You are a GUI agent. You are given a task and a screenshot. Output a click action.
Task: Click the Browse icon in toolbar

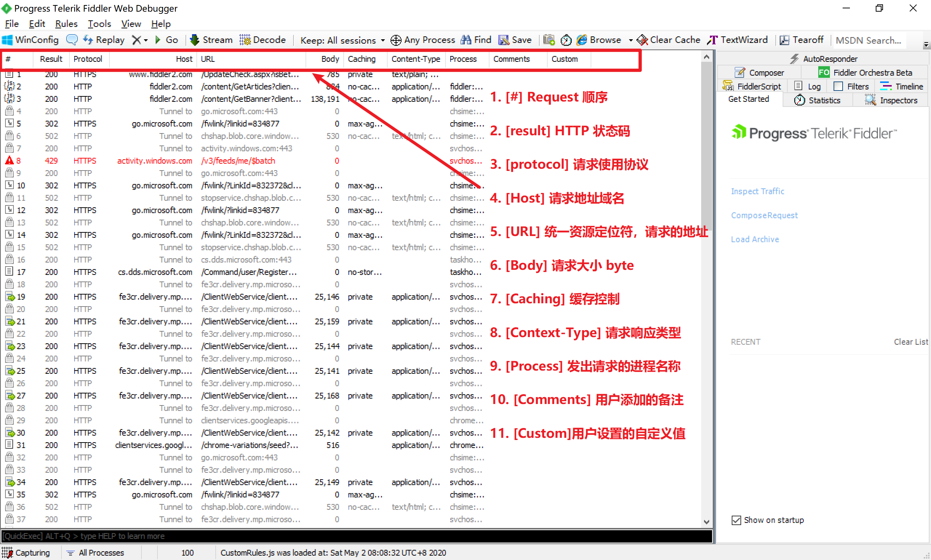[583, 41]
